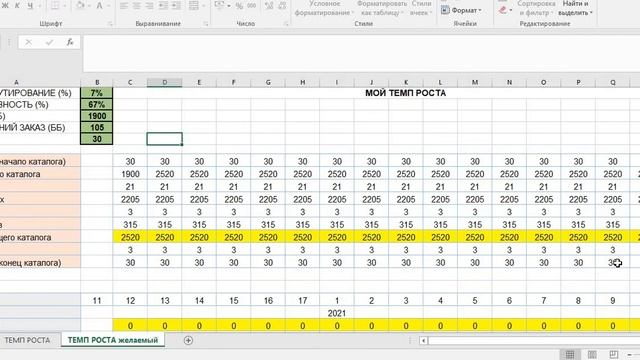Switch to Page Break Preview
Viewport: 640px width, 360px height.
coord(613,354)
